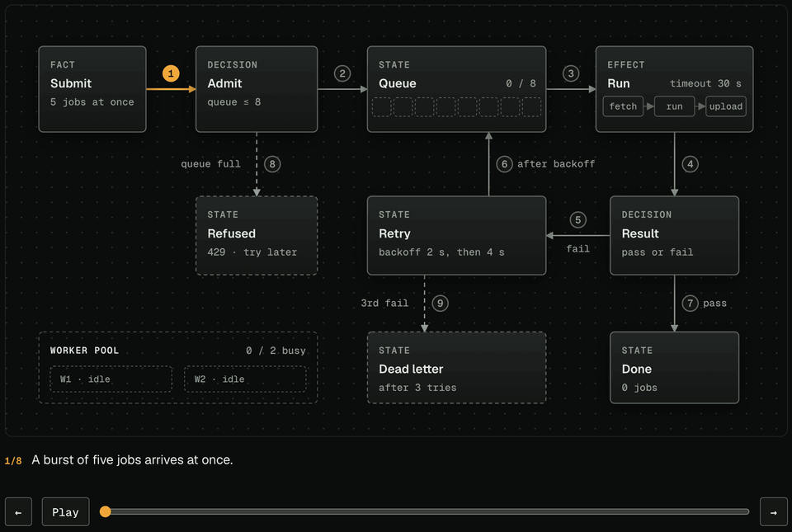Select the Submit fact node

(92, 89)
